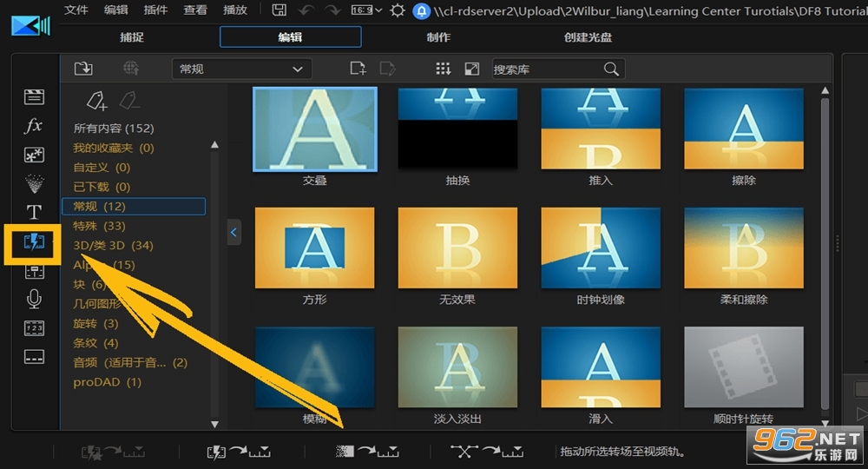Open the fx Effect Room
Image resolution: width=868 pixels, height=469 pixels.
click(x=33, y=126)
